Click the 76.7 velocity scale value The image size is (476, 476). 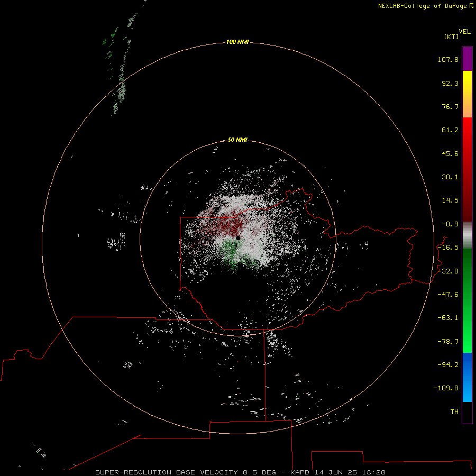click(x=450, y=106)
